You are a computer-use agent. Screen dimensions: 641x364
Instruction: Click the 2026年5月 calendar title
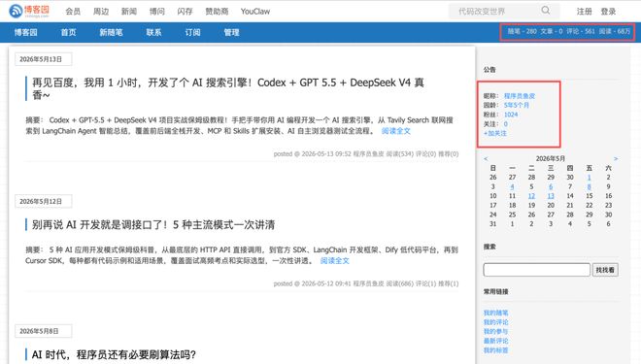click(x=551, y=158)
